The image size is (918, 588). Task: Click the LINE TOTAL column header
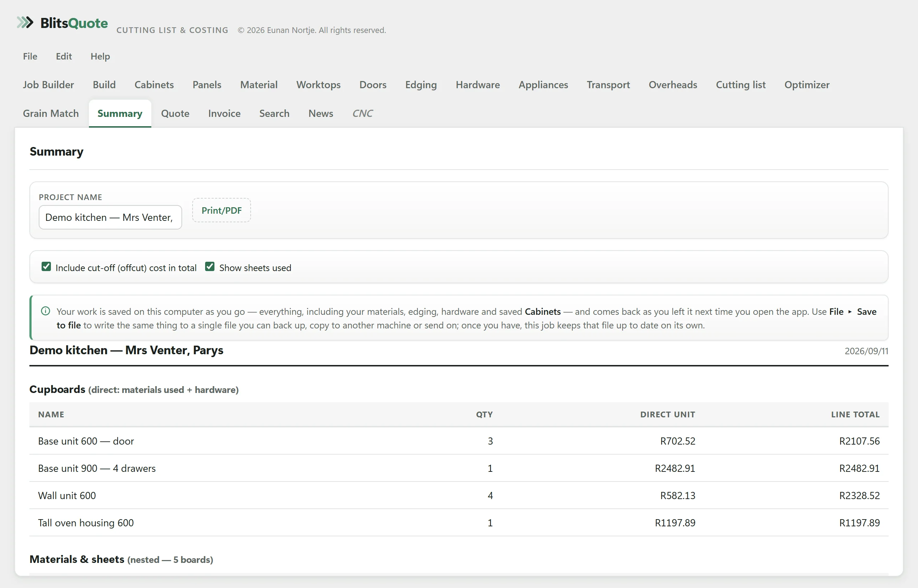click(x=855, y=414)
